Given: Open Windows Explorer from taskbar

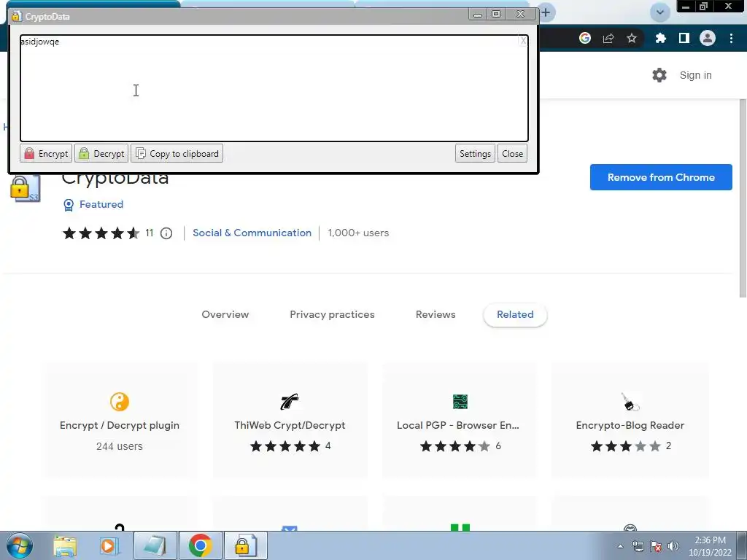Looking at the screenshot, I should [x=65, y=545].
